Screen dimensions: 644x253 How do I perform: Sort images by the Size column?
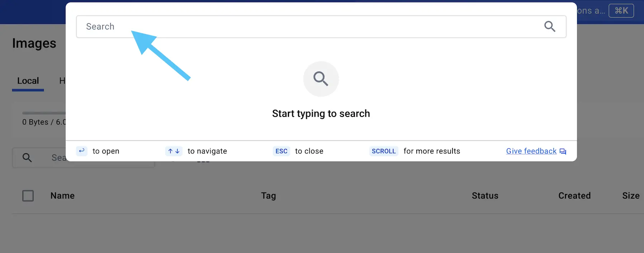tap(631, 196)
